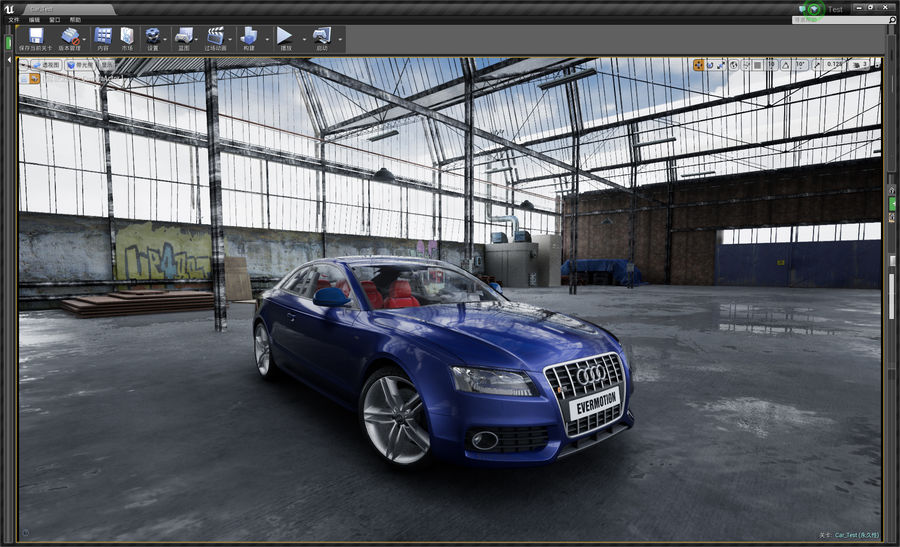Toggle surface snapping in viewport toolbar
This screenshot has width=900, height=547.
746,65
